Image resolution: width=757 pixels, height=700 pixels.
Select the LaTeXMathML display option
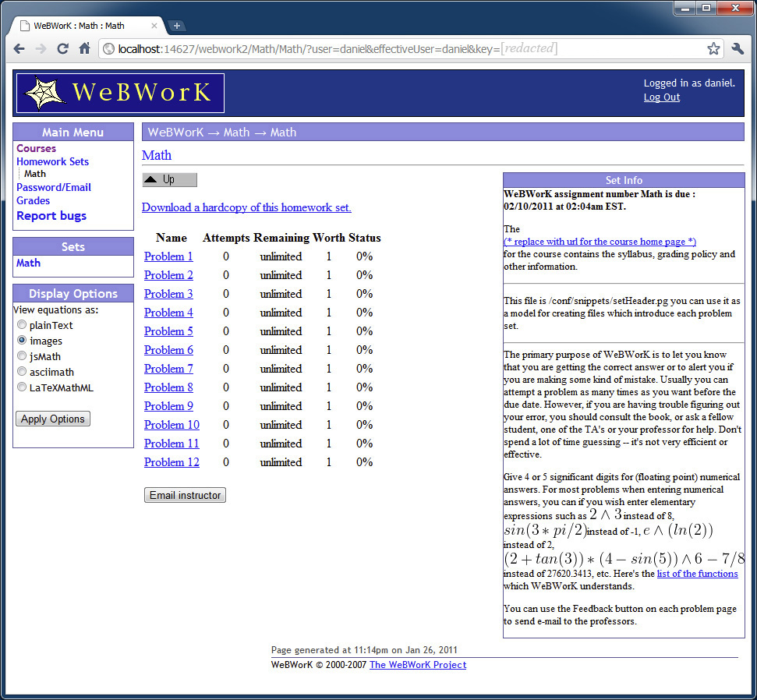(x=22, y=387)
